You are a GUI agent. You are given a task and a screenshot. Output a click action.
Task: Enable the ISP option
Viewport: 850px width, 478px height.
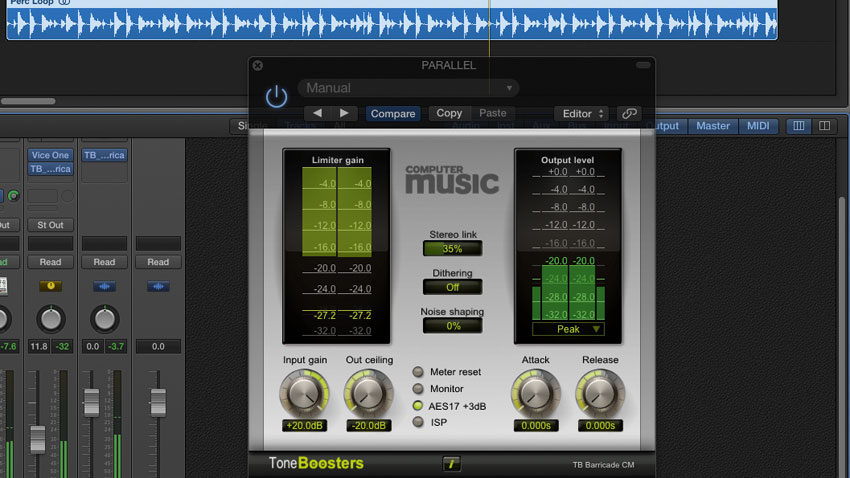418,422
